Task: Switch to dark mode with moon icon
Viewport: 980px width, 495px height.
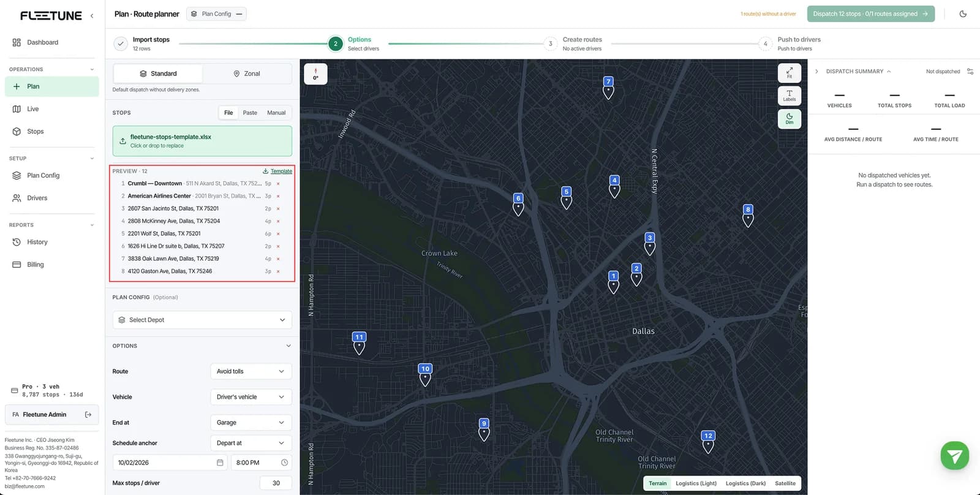Action: (x=963, y=14)
